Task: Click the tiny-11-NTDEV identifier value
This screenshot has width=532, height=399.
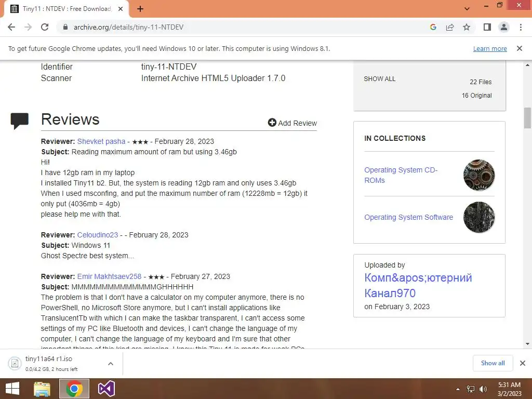Action: (x=169, y=66)
